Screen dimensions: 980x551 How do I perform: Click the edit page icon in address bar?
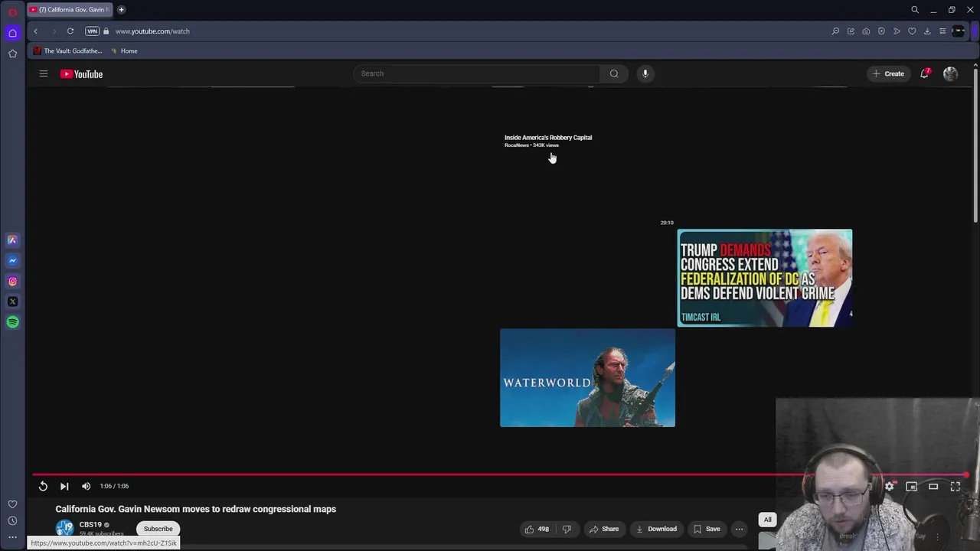[x=851, y=31]
